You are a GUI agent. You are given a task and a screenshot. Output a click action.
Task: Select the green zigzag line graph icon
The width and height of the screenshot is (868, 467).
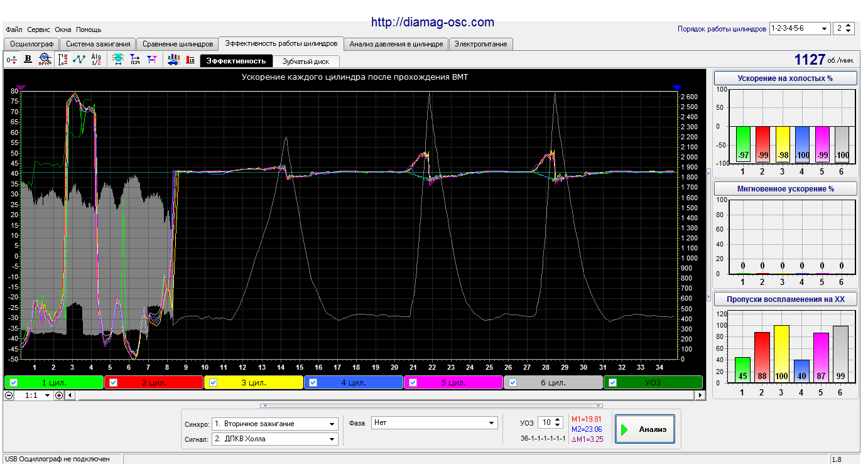79,60
